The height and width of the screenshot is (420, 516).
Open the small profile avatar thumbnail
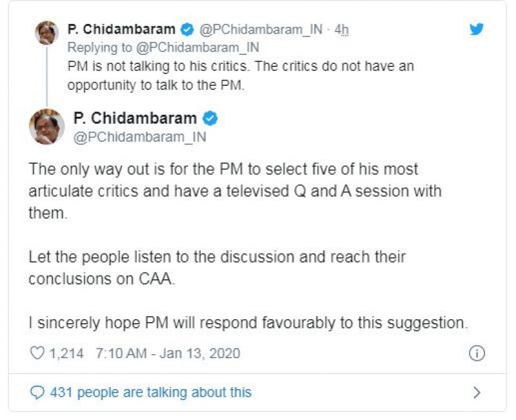pos(46,32)
